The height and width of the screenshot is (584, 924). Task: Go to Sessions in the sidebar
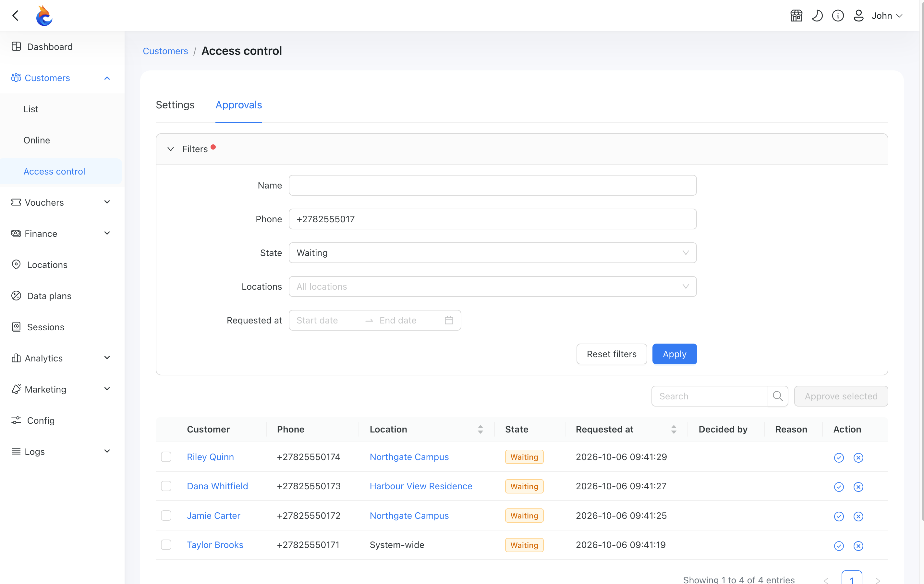coord(61,327)
